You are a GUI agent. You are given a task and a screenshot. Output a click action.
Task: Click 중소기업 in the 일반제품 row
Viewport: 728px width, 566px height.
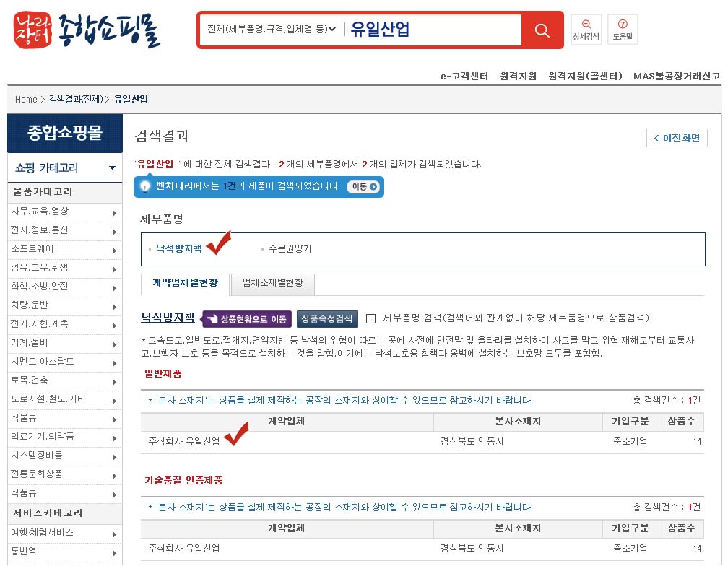pyautogui.click(x=630, y=441)
